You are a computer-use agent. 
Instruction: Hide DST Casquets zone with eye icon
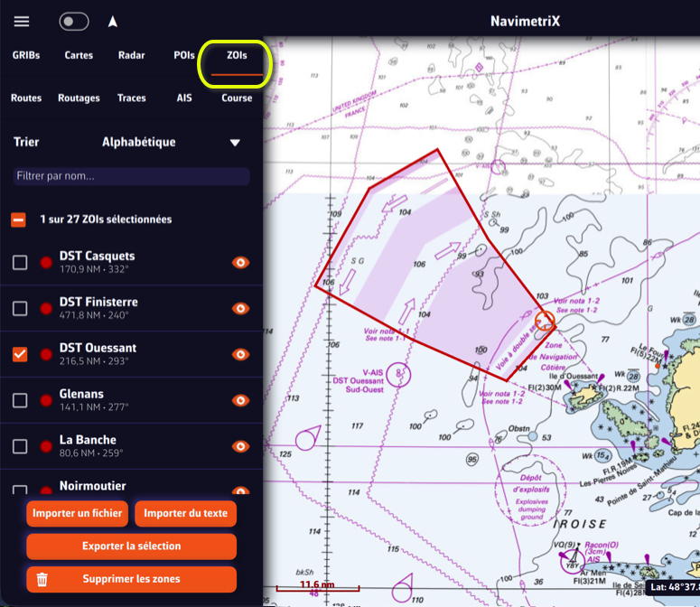coord(240,263)
